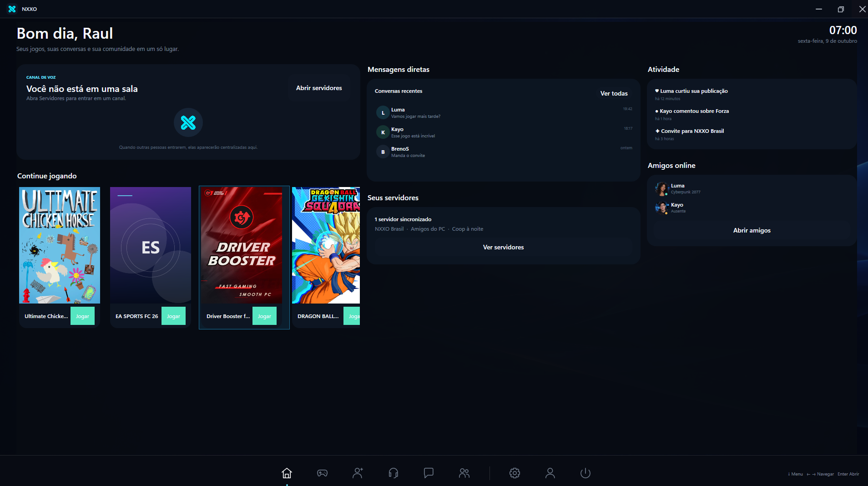Open EA SPORTS FC 26 cover art

click(x=151, y=245)
